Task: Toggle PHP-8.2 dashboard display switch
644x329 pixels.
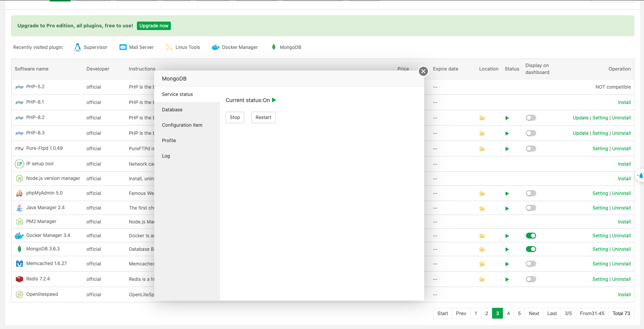Action: click(x=531, y=118)
